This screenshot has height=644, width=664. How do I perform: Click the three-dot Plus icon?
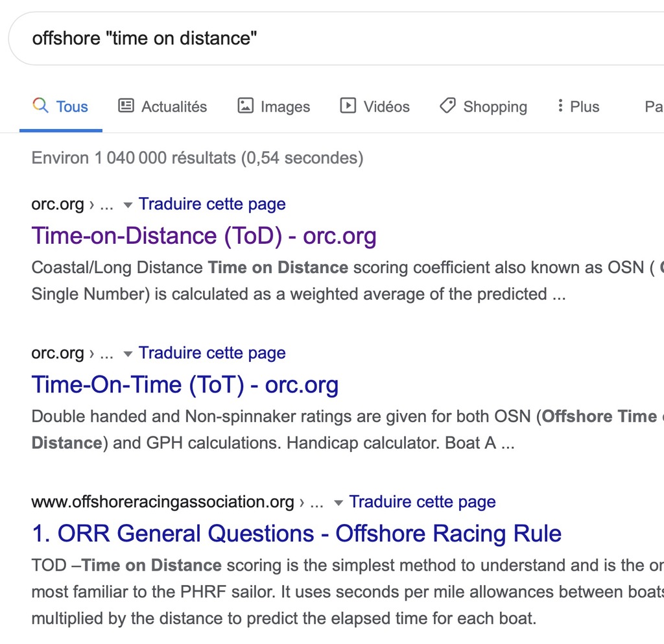560,105
